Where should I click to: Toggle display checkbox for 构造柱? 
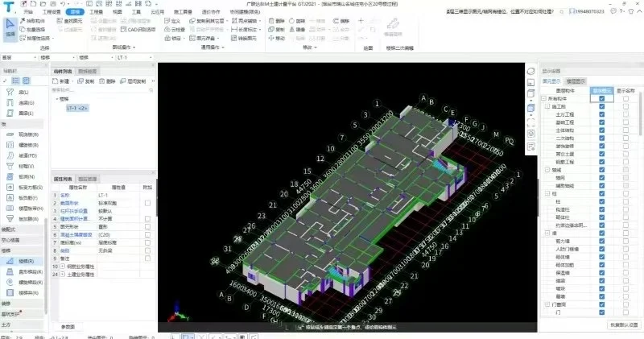tap(601, 209)
